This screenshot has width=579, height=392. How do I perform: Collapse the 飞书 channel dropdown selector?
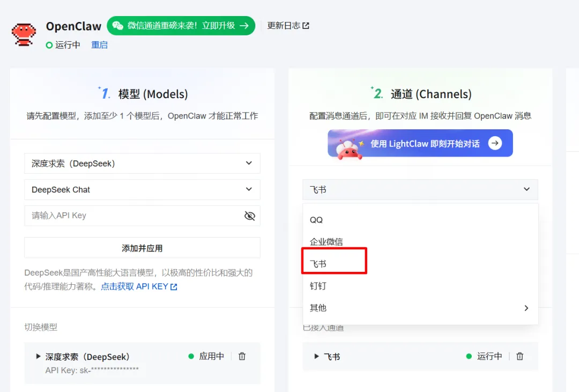pyautogui.click(x=420, y=189)
